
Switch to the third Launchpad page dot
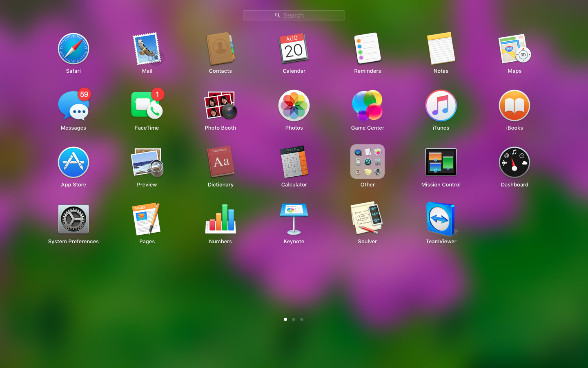coord(302,319)
